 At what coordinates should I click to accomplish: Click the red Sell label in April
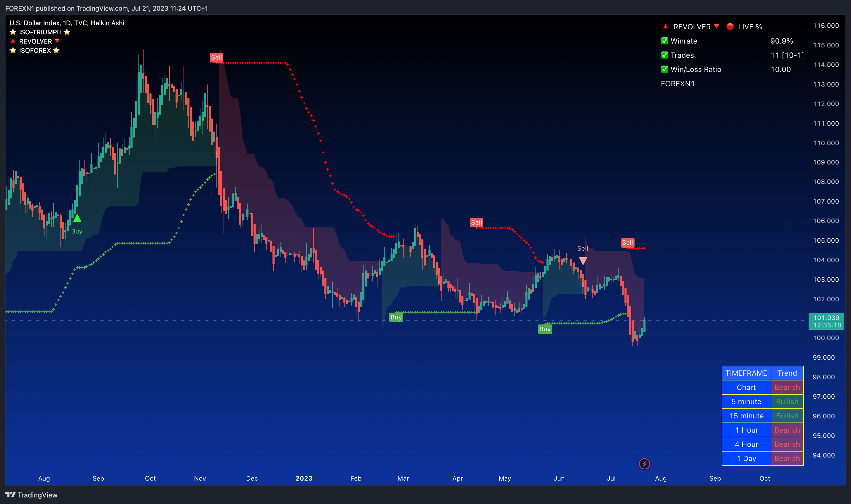tap(477, 223)
